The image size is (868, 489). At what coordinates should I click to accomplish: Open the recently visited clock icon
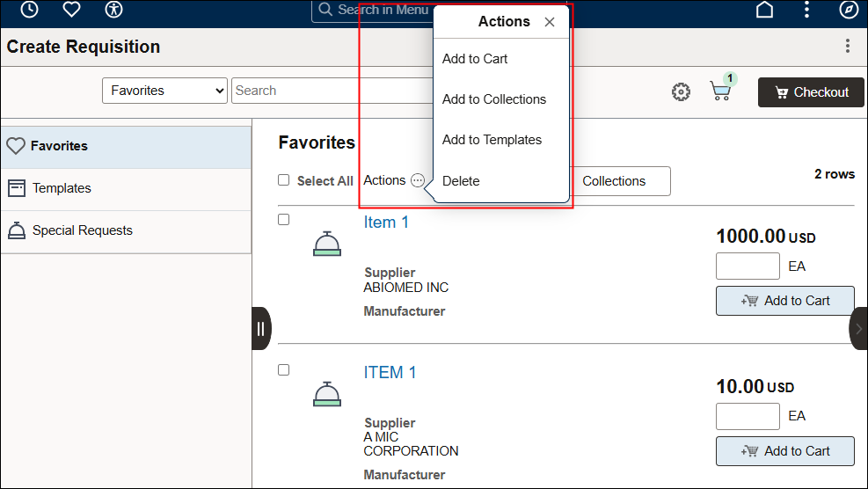tap(29, 10)
